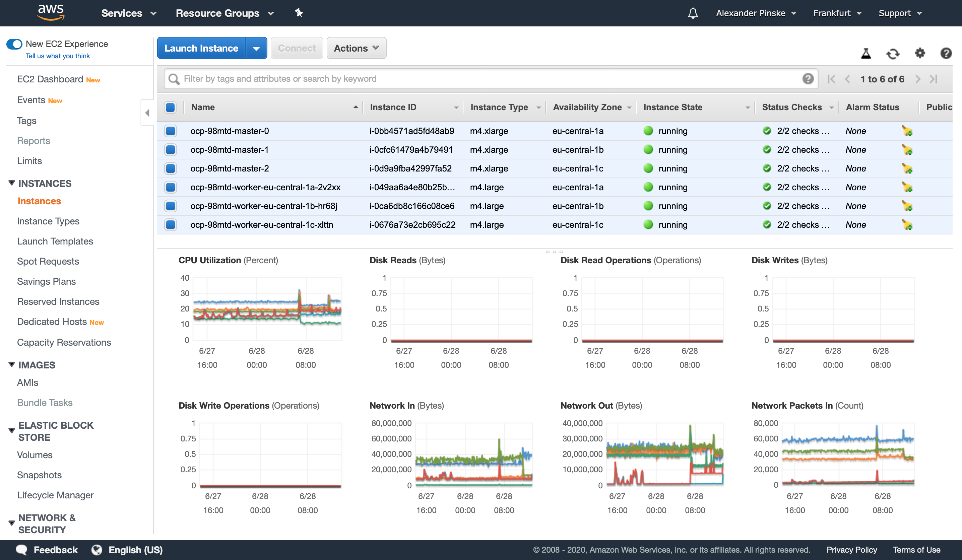
Task: Open Alexander Pinske account menu
Action: coord(756,13)
